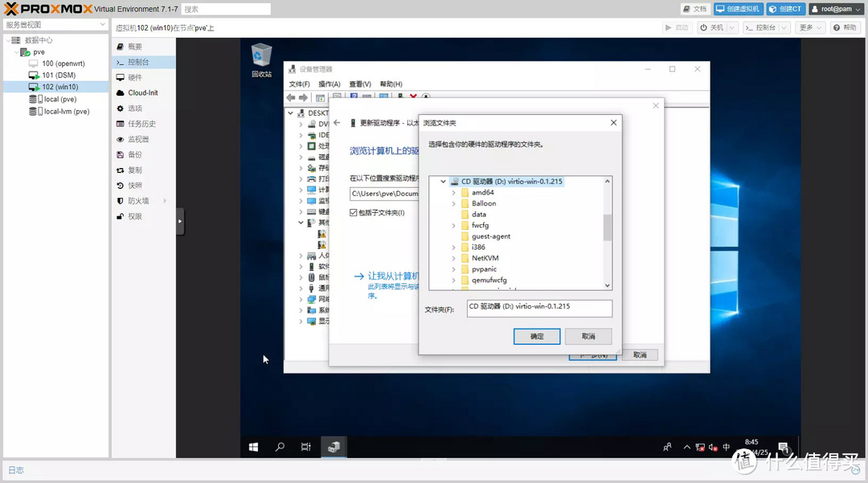Open the 更多 dropdown menu
Screen dimensions: 868x483
point(810,27)
